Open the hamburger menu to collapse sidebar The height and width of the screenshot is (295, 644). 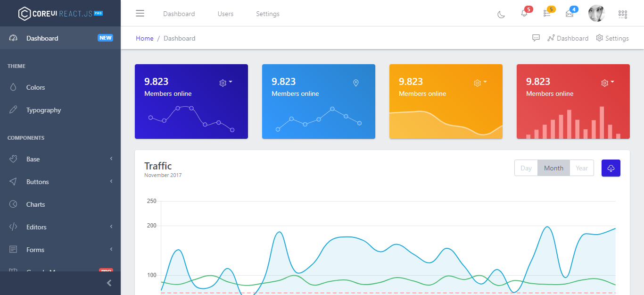(x=140, y=13)
